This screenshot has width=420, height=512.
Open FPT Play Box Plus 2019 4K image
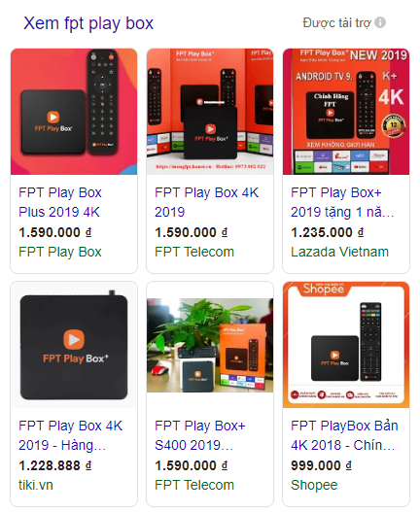click(x=74, y=112)
